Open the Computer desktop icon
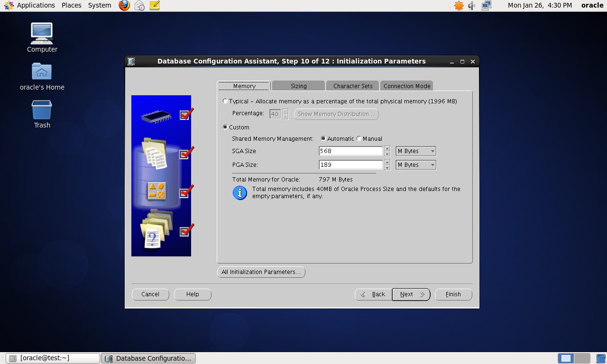The height and width of the screenshot is (364, 607). point(42,33)
